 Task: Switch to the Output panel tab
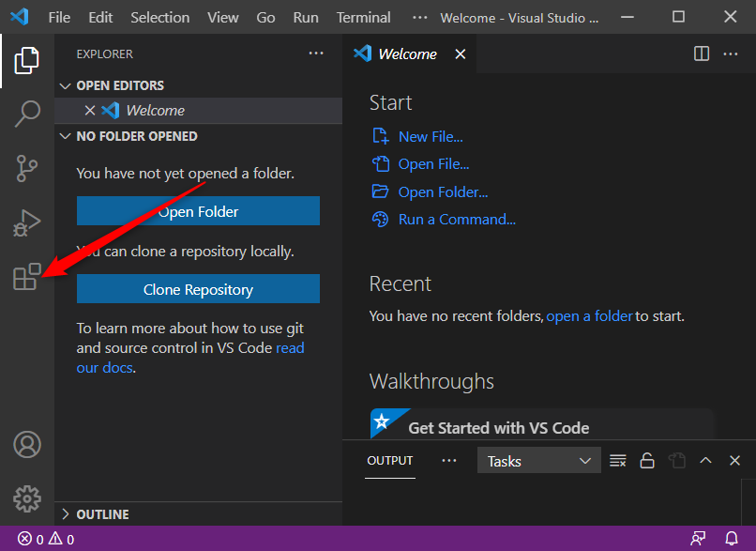point(390,461)
